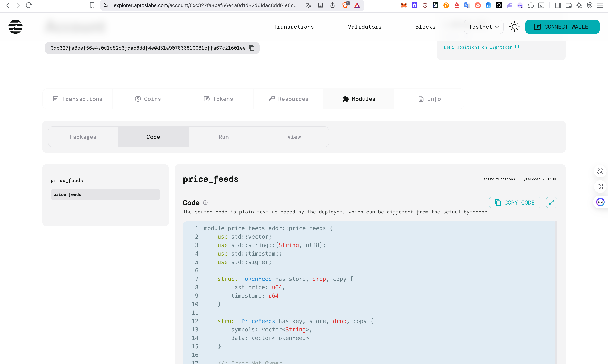Viewport: 608px width, 364px height.
Task: Open the Brave Wallet icon
Action: coord(568,5)
